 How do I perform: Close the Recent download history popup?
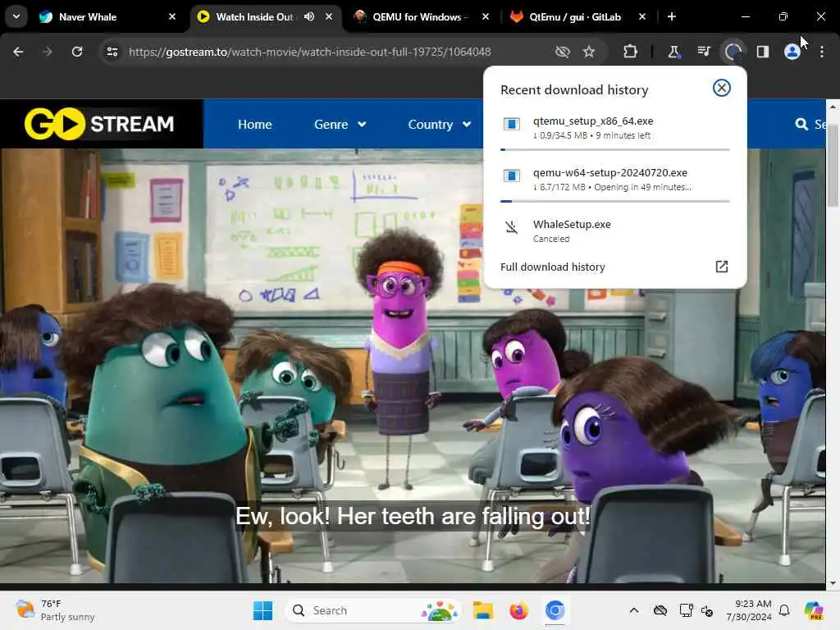pyautogui.click(x=722, y=88)
